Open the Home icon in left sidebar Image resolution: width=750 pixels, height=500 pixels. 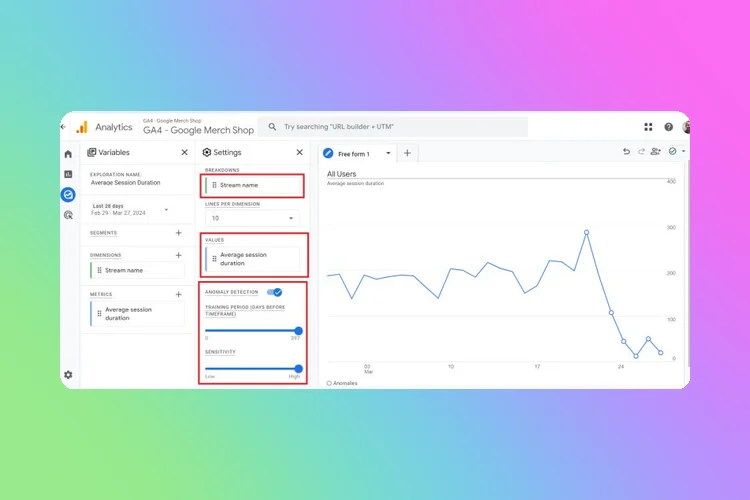[68, 154]
